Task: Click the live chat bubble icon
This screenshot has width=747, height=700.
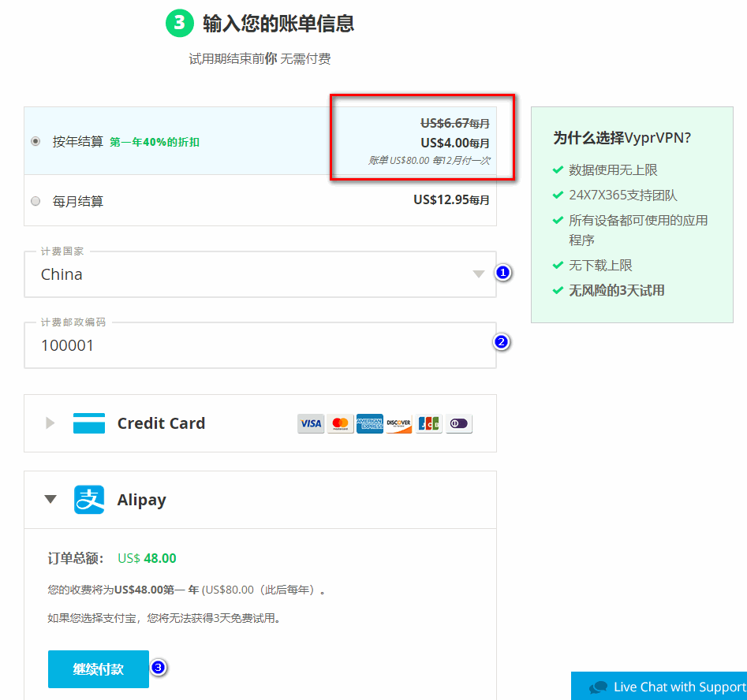Action: coord(599,687)
